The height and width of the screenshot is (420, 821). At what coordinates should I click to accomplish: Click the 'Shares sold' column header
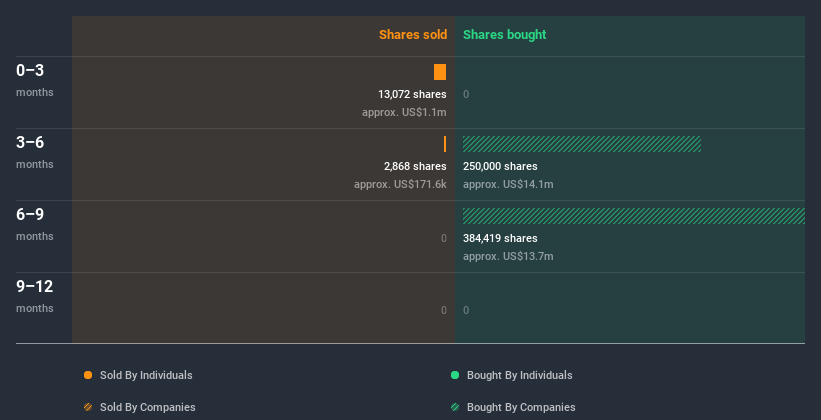click(x=413, y=35)
